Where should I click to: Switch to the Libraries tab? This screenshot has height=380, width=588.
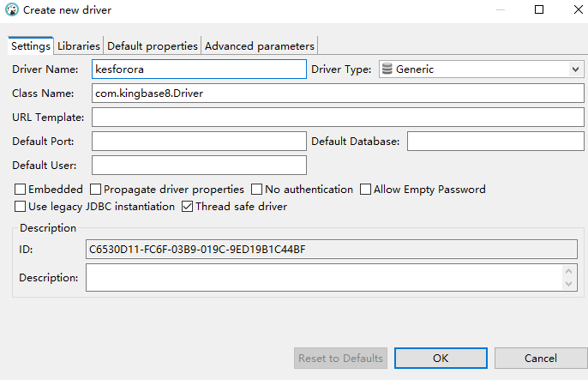(x=79, y=45)
